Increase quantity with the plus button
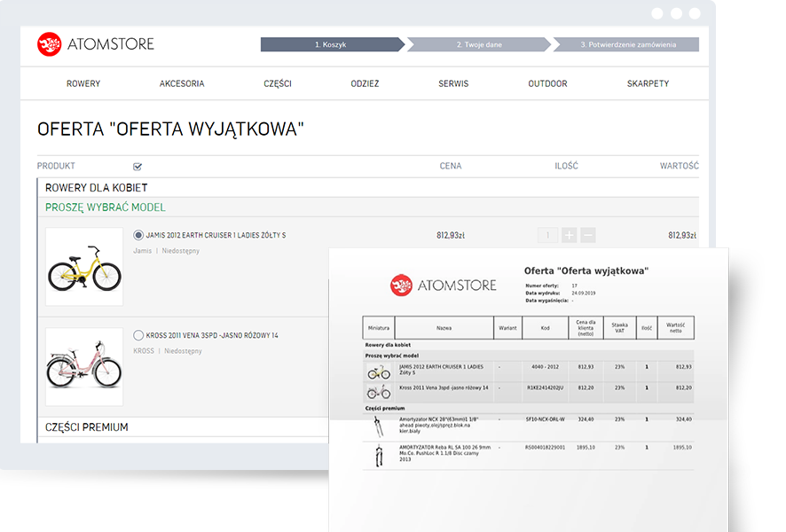The height and width of the screenshot is (532, 786). 569,236
